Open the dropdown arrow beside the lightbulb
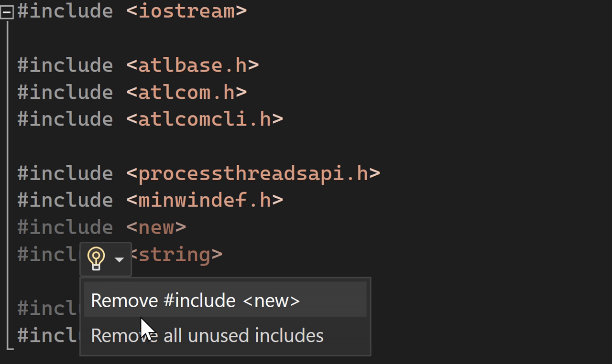 click(120, 259)
